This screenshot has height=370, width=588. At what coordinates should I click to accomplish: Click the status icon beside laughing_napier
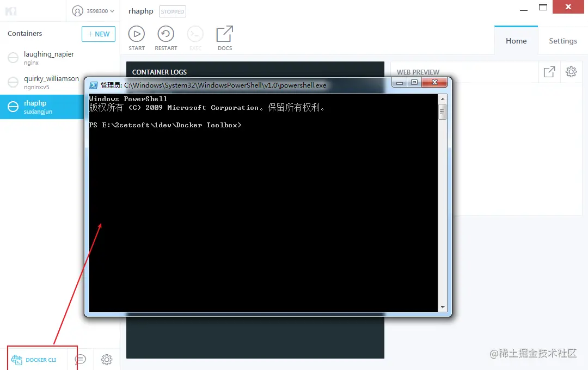pyautogui.click(x=13, y=58)
